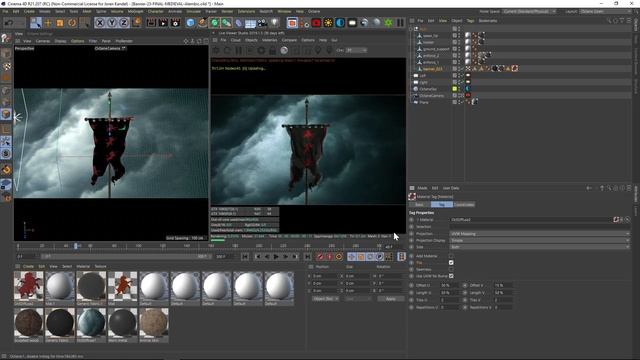Go to end of animation

pos(307,257)
